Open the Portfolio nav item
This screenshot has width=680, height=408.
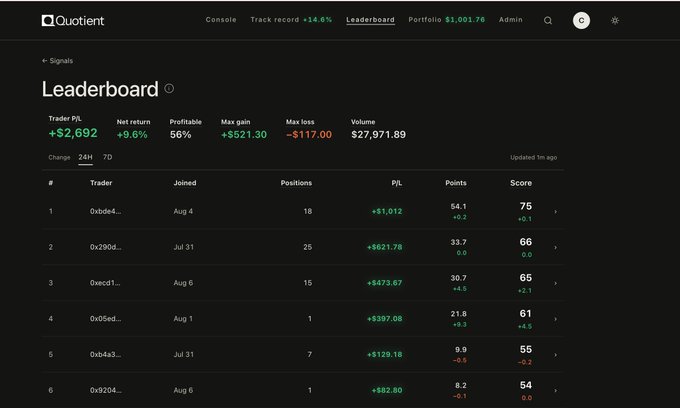coord(447,20)
